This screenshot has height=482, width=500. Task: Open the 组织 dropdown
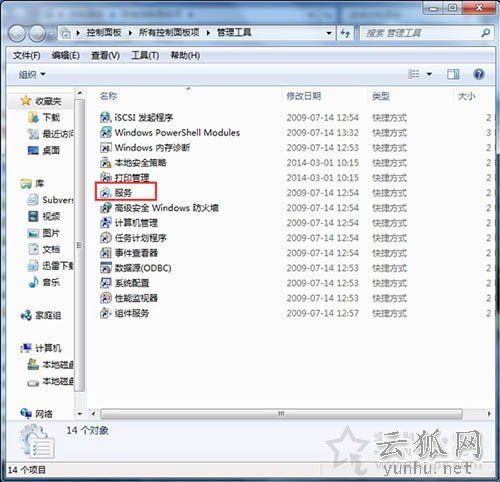point(32,74)
